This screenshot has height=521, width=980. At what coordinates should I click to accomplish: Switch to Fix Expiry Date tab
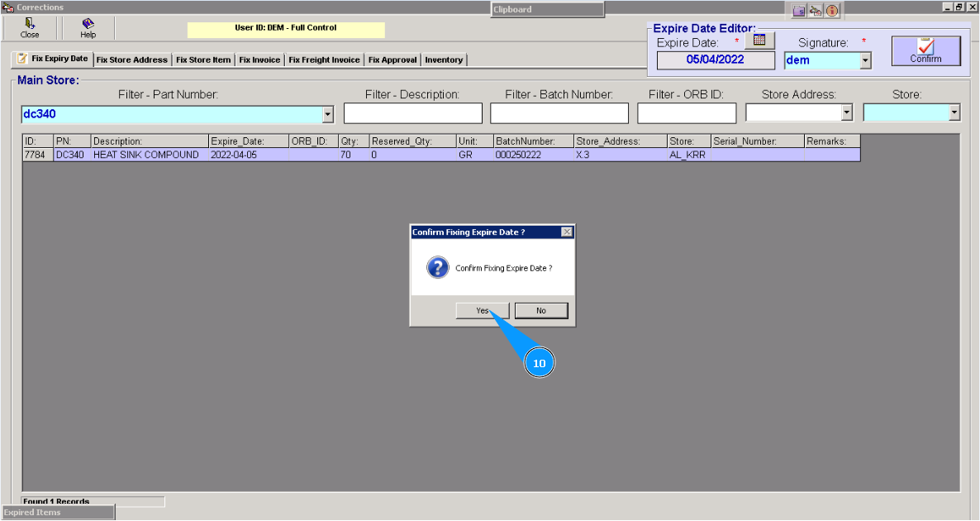coord(53,59)
